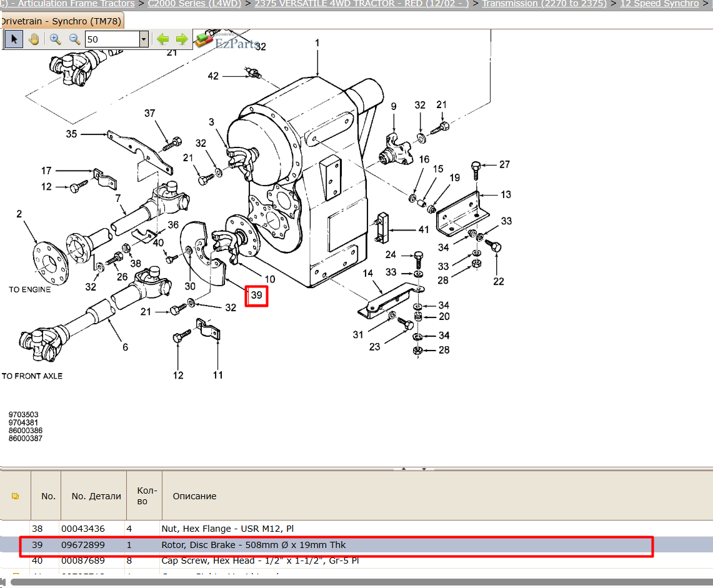This screenshot has width=713, height=588.
Task: Click callout 2 near TO ENGINE flange
Action: click(x=19, y=214)
